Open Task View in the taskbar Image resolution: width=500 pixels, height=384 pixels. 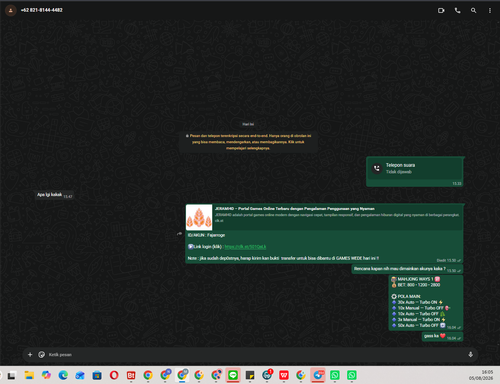(12, 376)
